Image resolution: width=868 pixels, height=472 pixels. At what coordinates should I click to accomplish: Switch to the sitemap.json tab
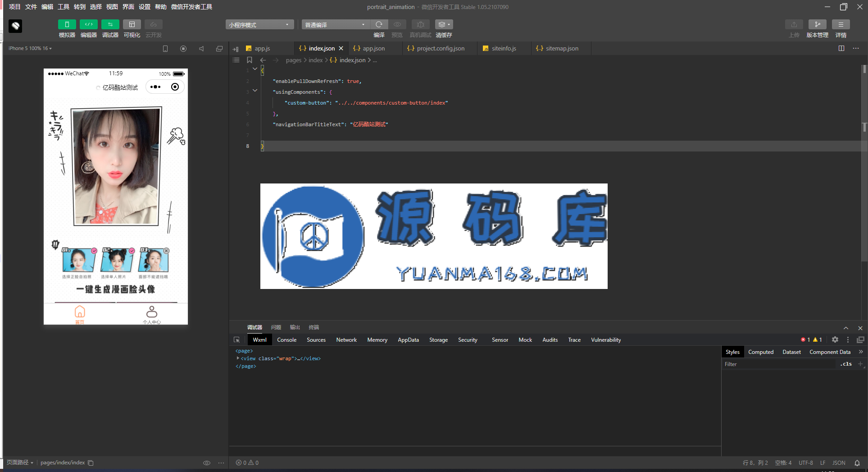pyautogui.click(x=562, y=48)
